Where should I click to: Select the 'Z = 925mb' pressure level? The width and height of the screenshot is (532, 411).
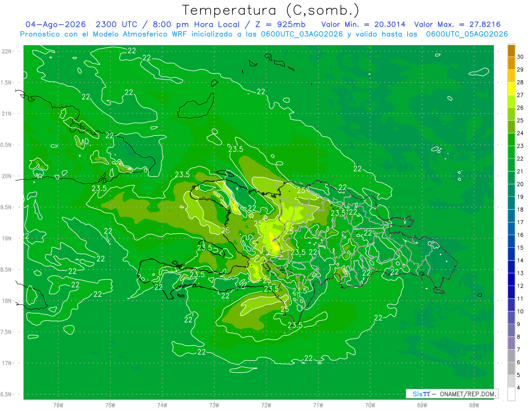click(x=278, y=25)
